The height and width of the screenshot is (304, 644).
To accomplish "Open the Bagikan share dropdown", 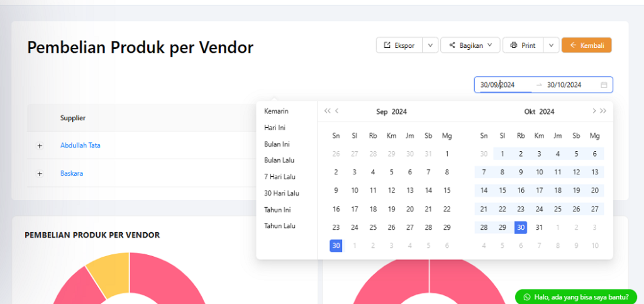I will pyautogui.click(x=470, y=45).
